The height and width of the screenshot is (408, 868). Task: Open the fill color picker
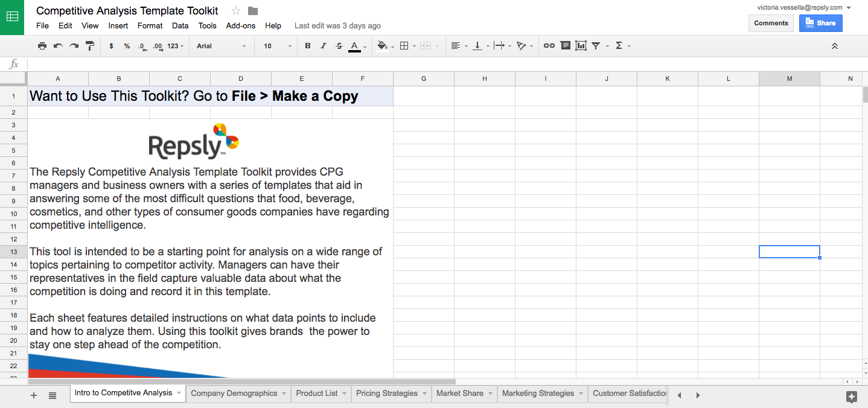tap(385, 46)
